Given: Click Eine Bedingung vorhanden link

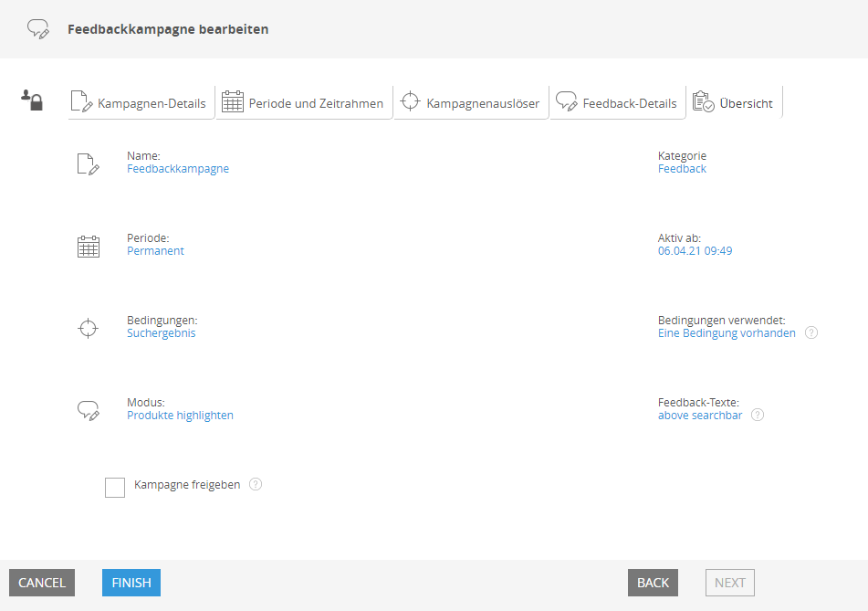Looking at the screenshot, I should click(727, 333).
